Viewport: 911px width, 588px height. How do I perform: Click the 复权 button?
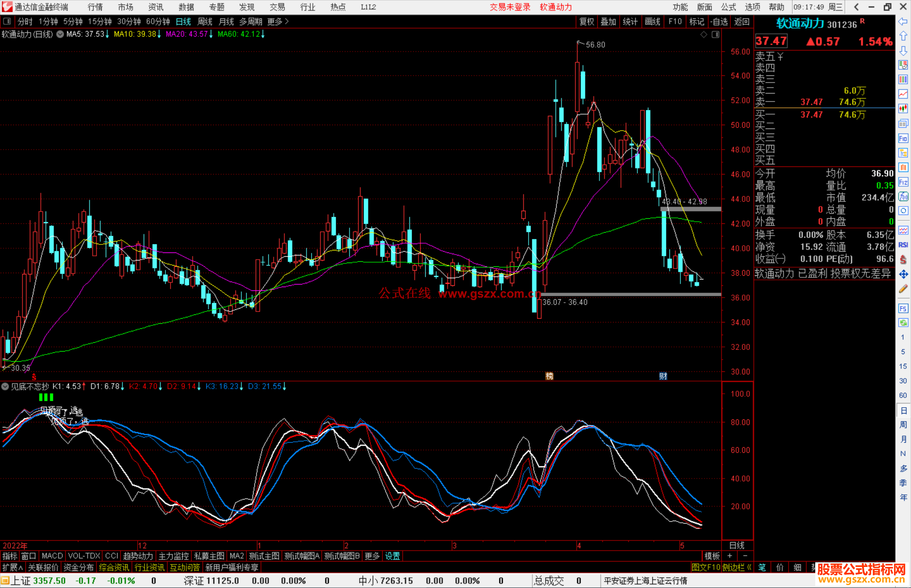tap(587, 21)
